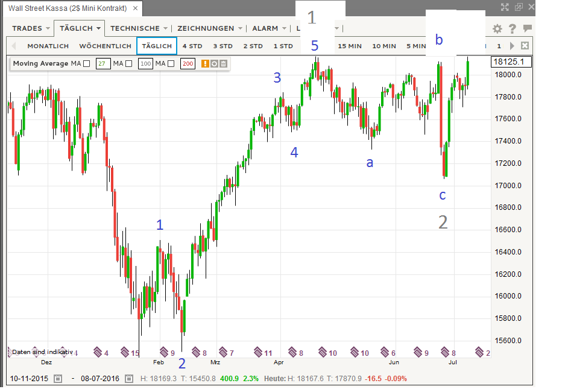Select the 15 Min timeframe
This screenshot has width=565, height=392.
pos(350,46)
